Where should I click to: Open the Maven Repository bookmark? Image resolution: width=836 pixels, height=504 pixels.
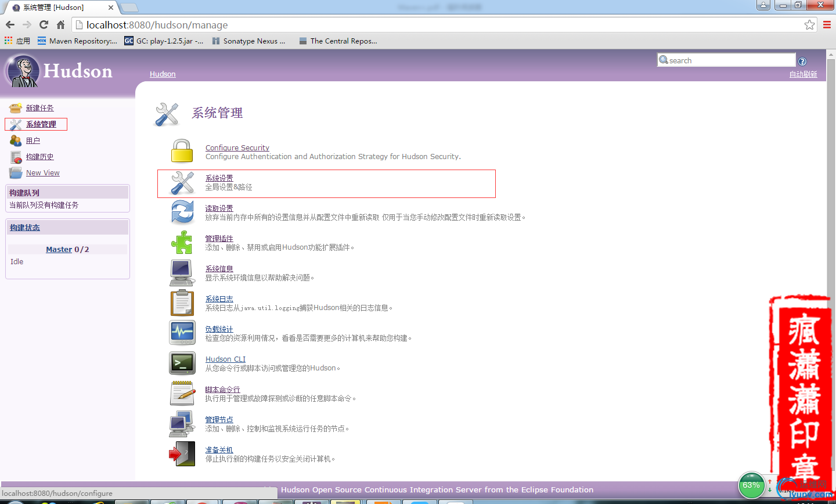[77, 41]
